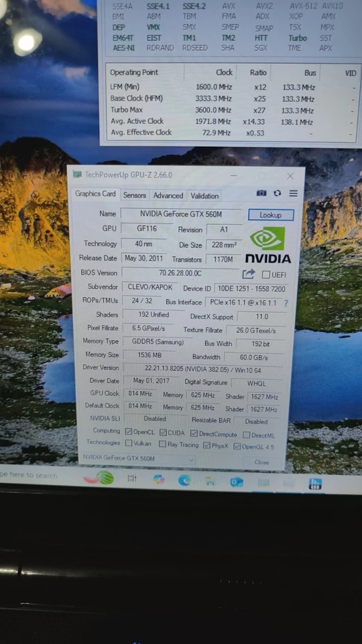Switch to the Graphics Card tab
362x644 pixels.
[95, 194]
